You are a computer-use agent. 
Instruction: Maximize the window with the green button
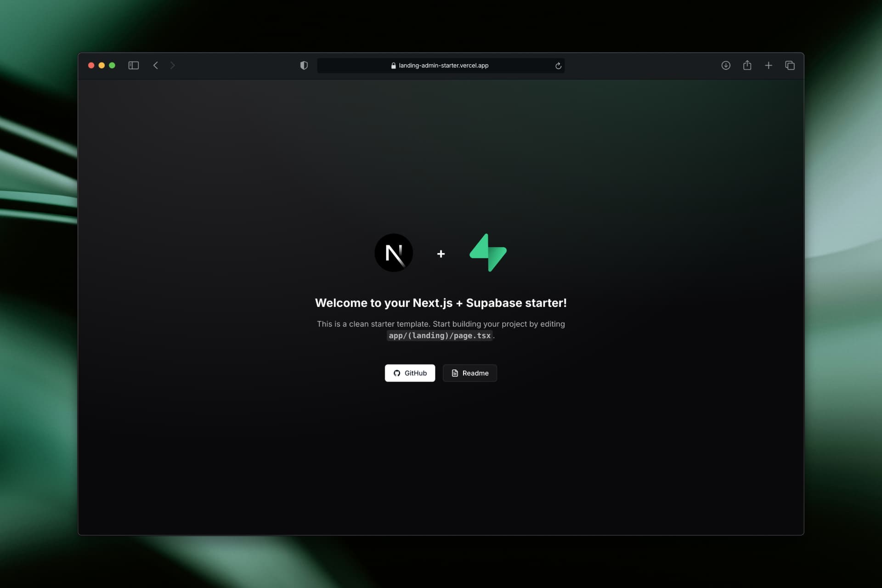point(112,66)
